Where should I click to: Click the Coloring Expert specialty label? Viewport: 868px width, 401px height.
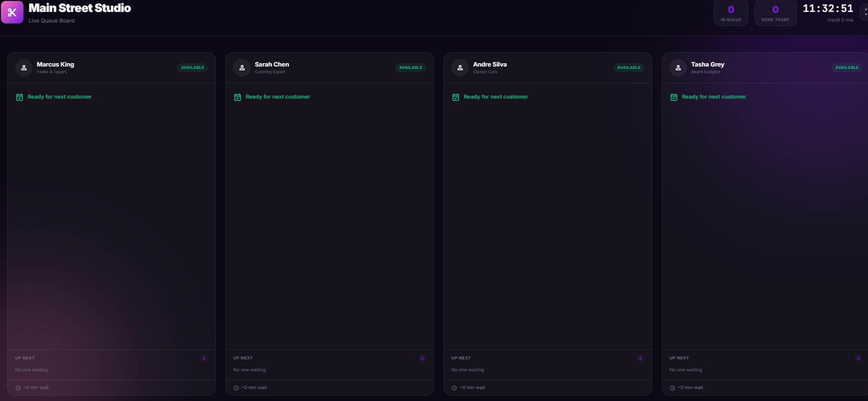point(270,72)
